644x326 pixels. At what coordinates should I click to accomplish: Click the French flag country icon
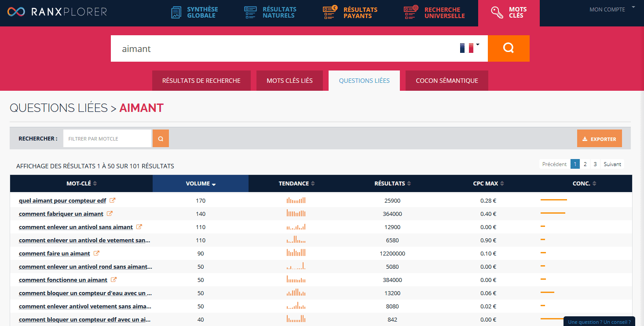coord(467,48)
